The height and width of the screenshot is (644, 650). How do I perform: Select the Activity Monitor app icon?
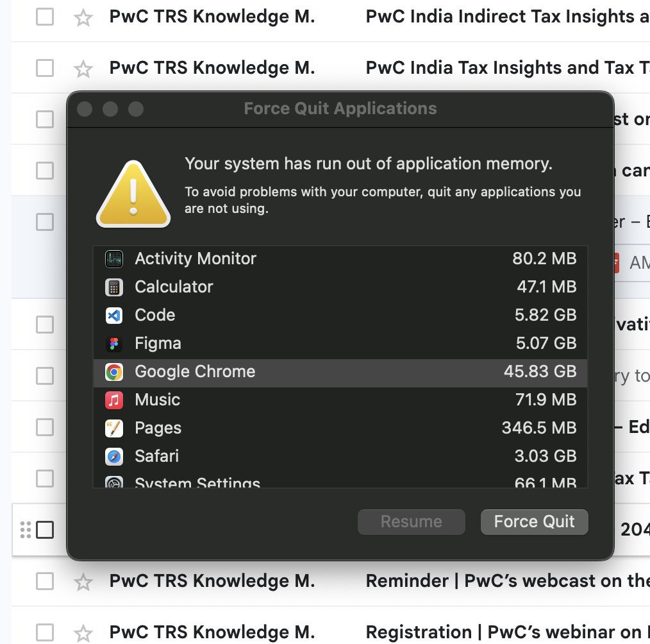pyautogui.click(x=114, y=258)
